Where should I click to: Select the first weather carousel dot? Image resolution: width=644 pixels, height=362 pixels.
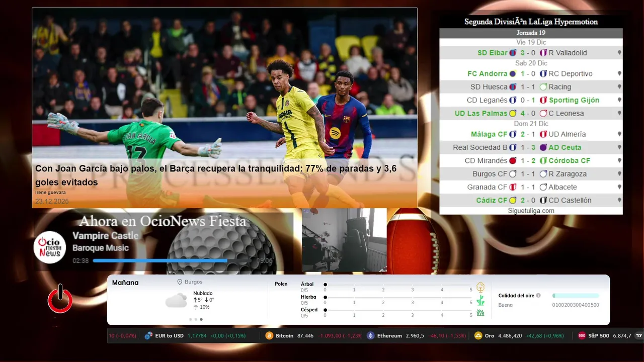click(190, 319)
